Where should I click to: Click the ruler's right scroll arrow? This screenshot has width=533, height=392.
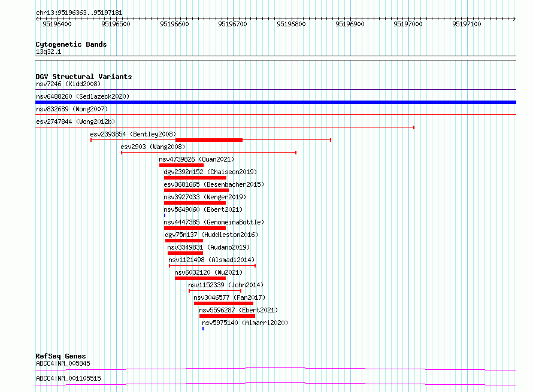[514, 19]
